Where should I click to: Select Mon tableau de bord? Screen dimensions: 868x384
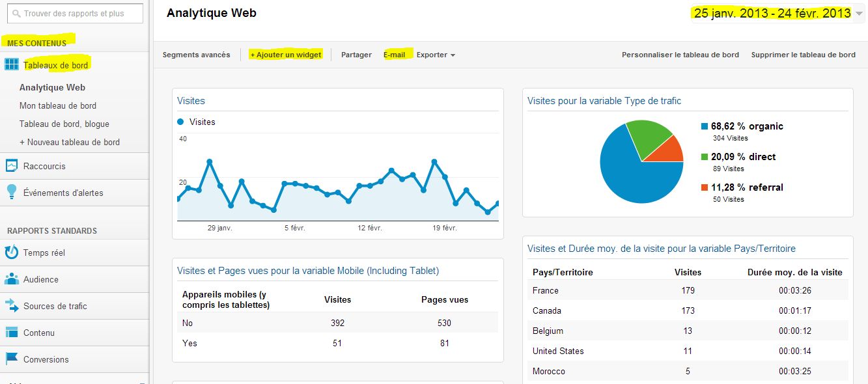click(x=58, y=105)
